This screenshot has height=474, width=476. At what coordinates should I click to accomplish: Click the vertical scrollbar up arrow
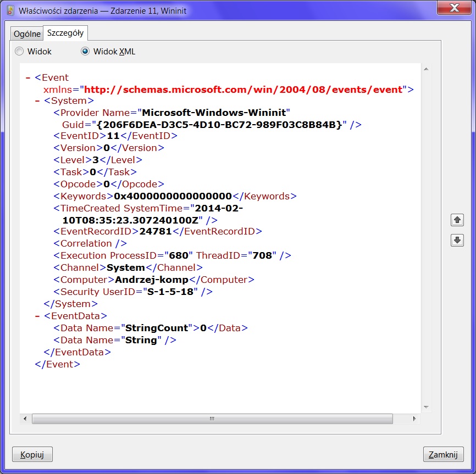click(x=426, y=69)
